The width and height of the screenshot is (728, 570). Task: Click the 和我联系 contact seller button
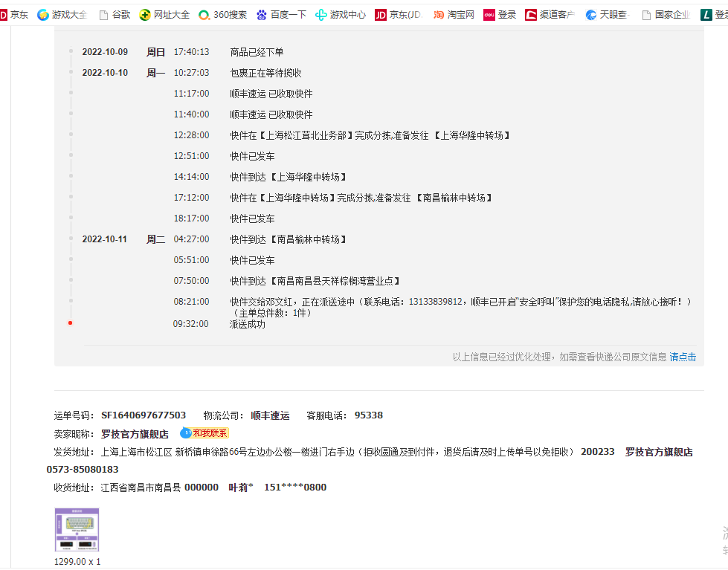point(204,433)
